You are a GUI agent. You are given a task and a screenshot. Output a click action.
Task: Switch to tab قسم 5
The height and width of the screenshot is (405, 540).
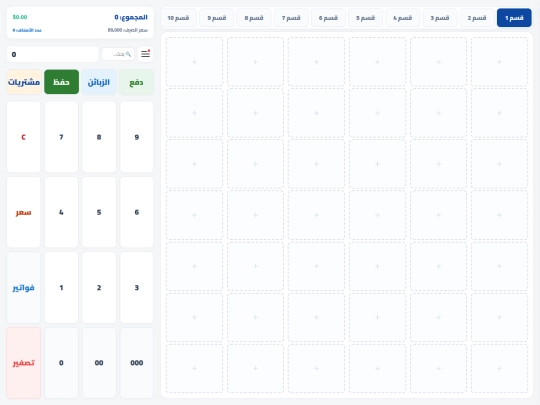click(365, 18)
